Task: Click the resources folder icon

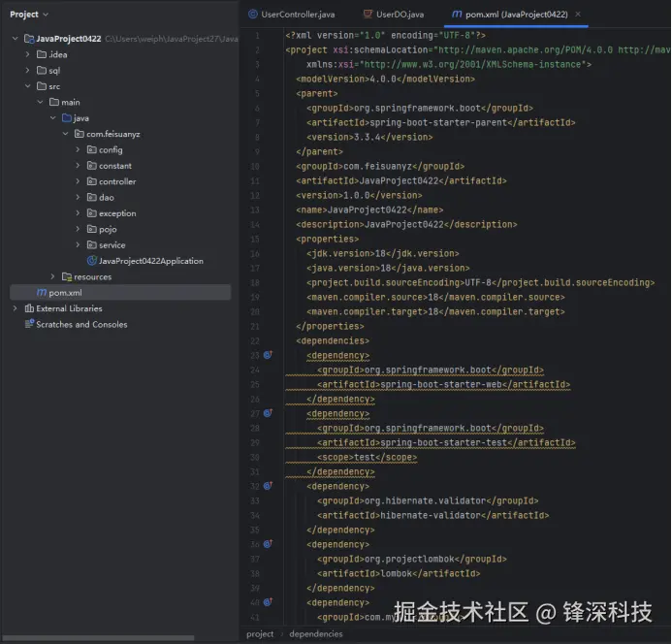Action: pyautogui.click(x=67, y=276)
